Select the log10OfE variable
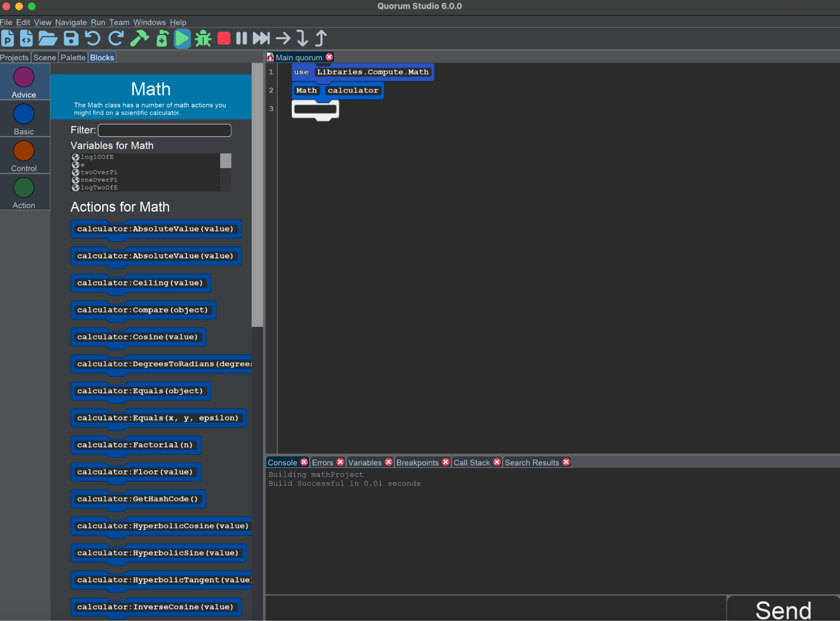This screenshot has width=840, height=621. click(x=97, y=157)
